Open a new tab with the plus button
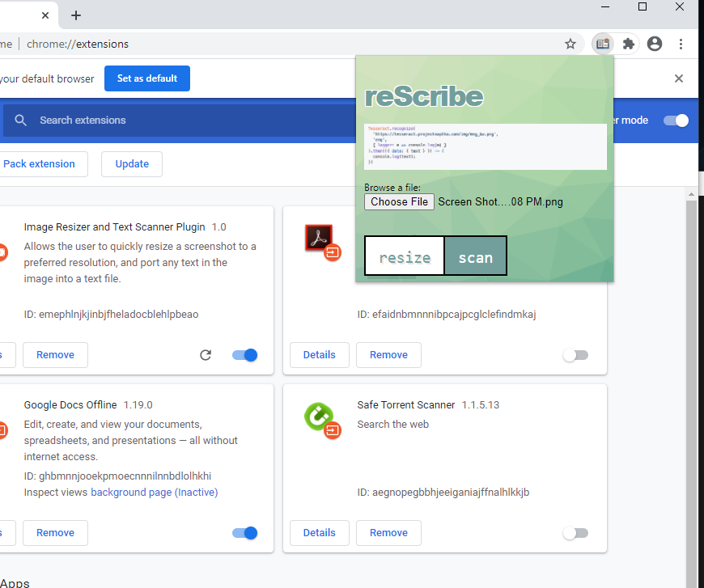 pyautogui.click(x=76, y=15)
